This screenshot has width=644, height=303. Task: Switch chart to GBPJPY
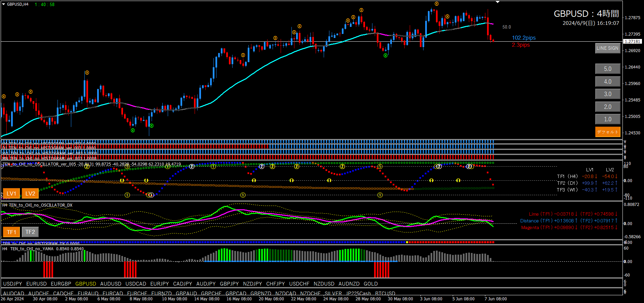(x=229, y=284)
